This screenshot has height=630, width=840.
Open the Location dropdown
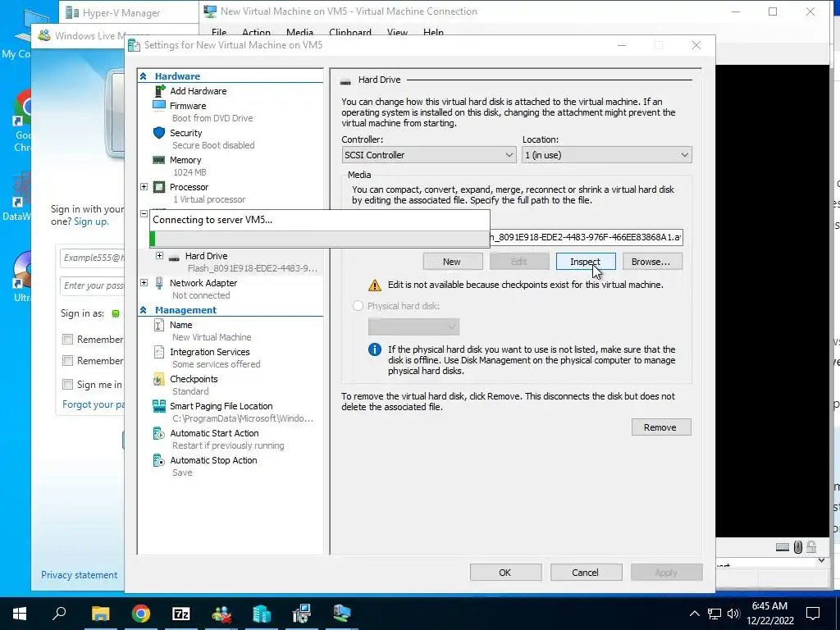click(x=606, y=155)
